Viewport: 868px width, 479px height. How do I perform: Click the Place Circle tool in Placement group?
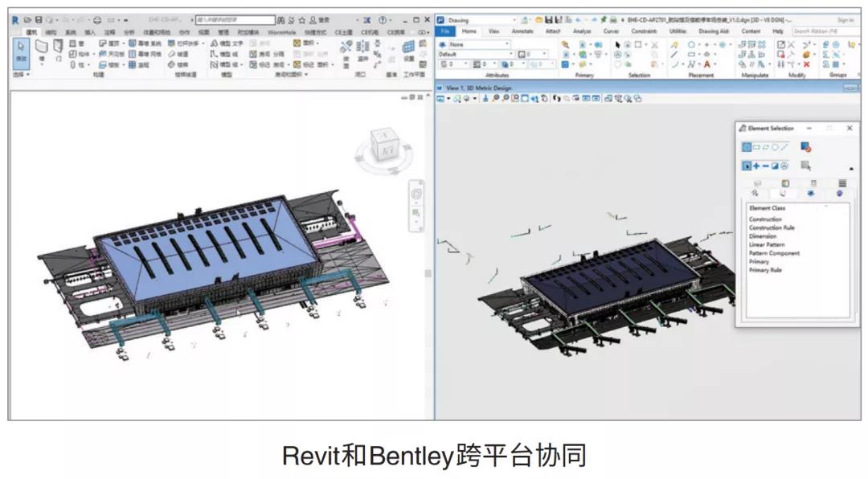pos(691,45)
